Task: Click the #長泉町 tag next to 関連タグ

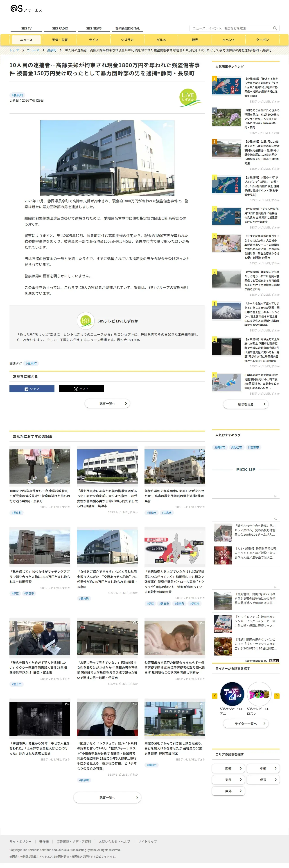Action: tap(31, 363)
